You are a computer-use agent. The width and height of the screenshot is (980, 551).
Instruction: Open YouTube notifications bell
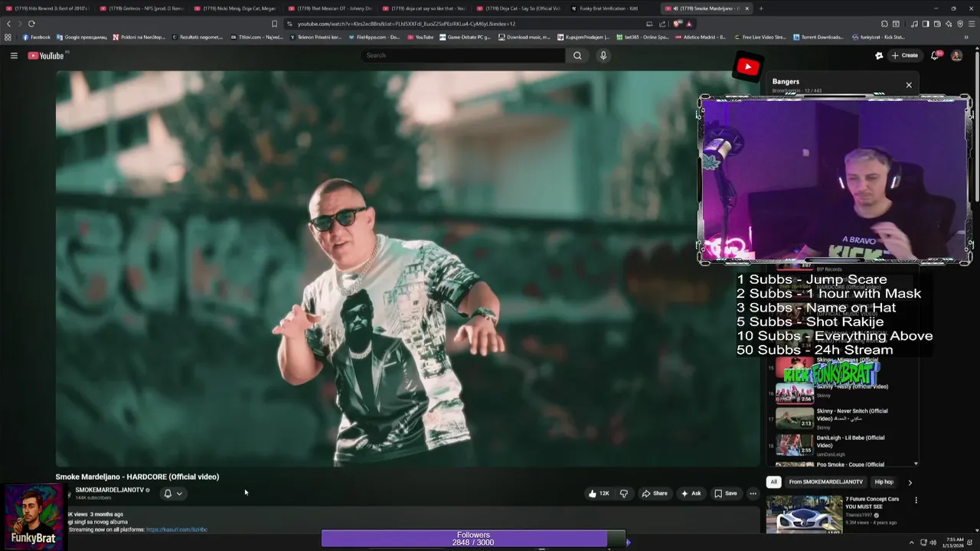[936, 55]
